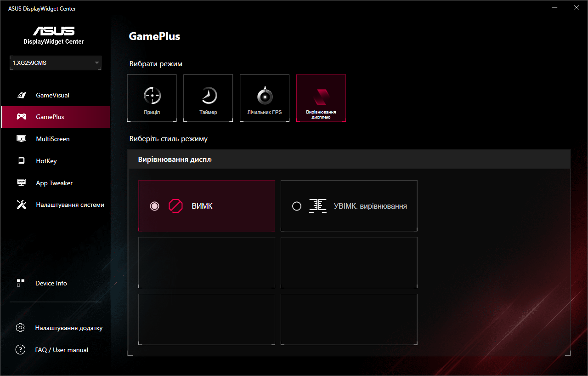Select the Таймер timer mode icon
This screenshot has width=588, height=376.
click(208, 98)
